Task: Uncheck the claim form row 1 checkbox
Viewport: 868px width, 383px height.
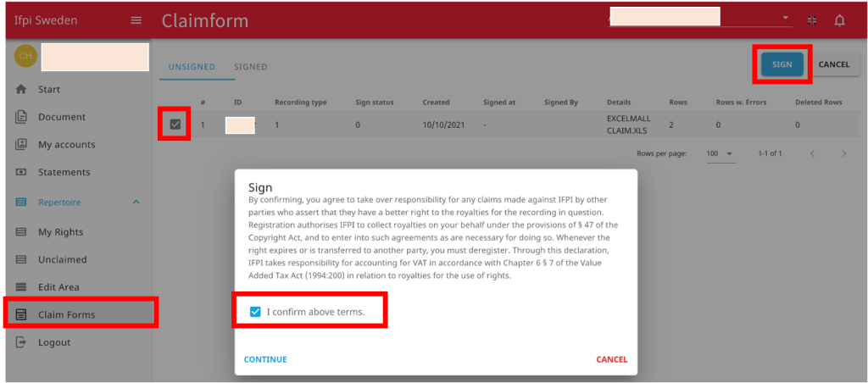Action: 175,125
